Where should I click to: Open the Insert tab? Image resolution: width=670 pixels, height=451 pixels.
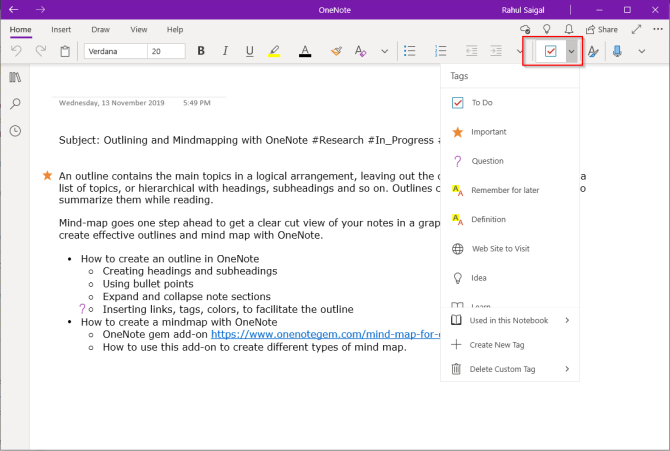[x=61, y=29]
